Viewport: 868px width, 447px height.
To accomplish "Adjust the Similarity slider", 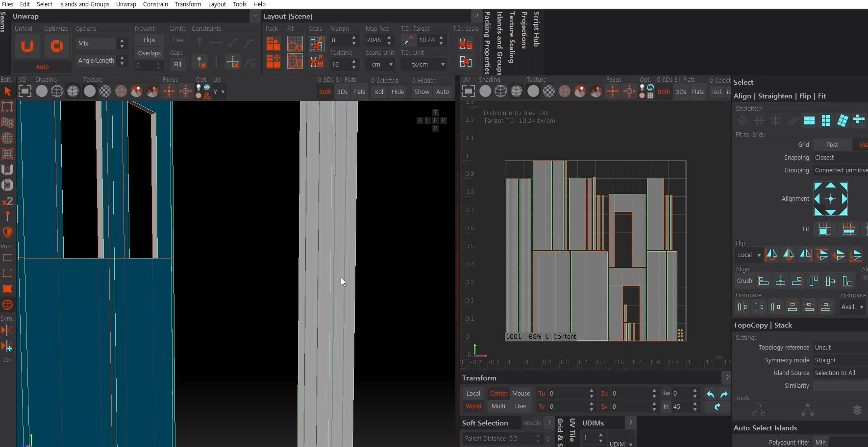I will tap(840, 386).
